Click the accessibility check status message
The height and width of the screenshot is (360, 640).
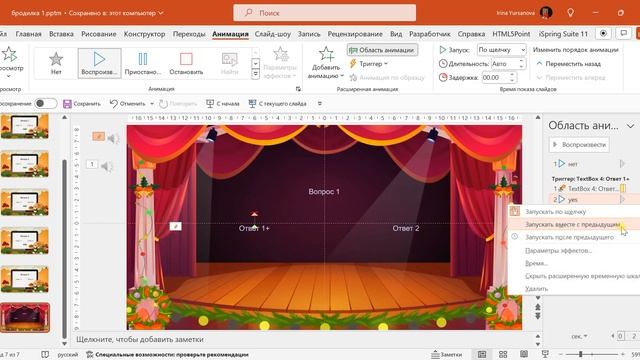(x=167, y=354)
